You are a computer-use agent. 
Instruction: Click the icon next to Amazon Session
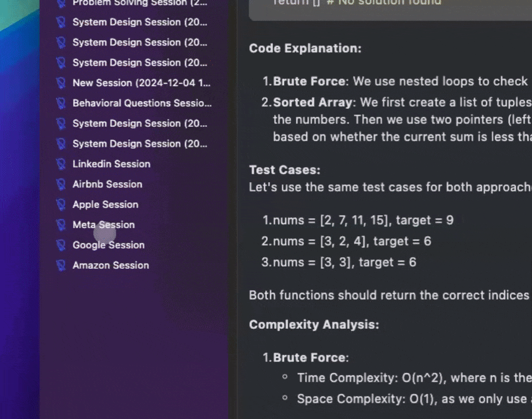[61, 265]
